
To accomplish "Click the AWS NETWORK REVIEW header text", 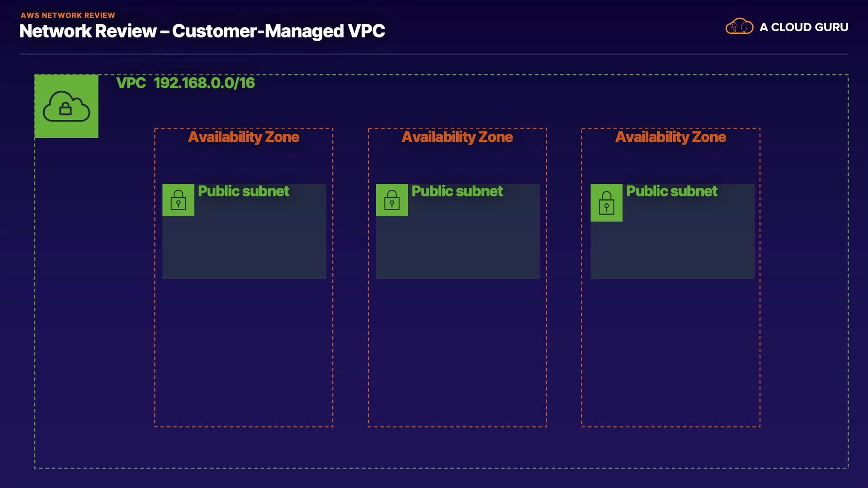I will coord(68,15).
